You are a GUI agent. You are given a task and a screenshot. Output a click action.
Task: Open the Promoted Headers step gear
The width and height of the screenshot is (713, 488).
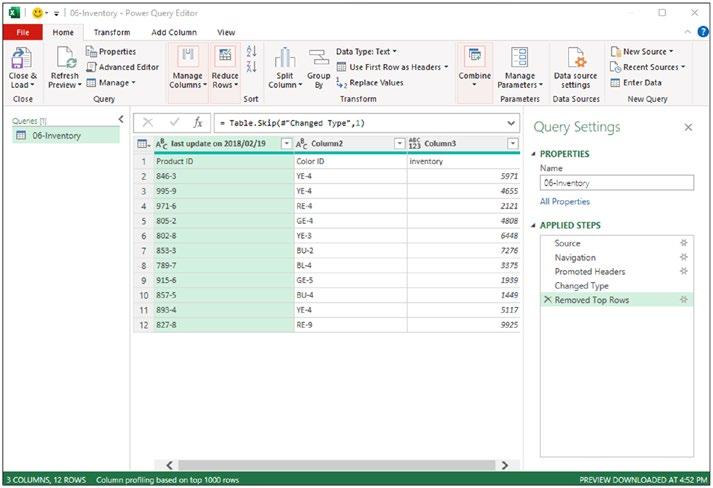click(683, 271)
